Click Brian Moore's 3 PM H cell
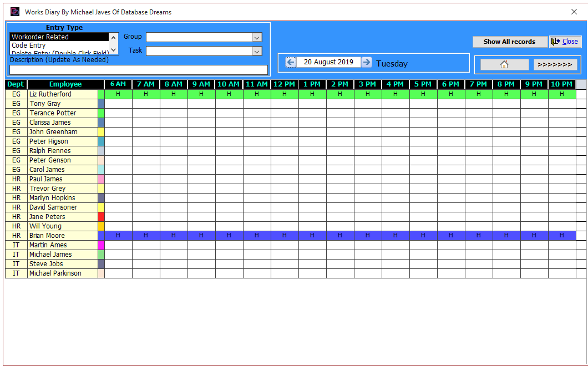This screenshot has width=588, height=366. (x=367, y=236)
